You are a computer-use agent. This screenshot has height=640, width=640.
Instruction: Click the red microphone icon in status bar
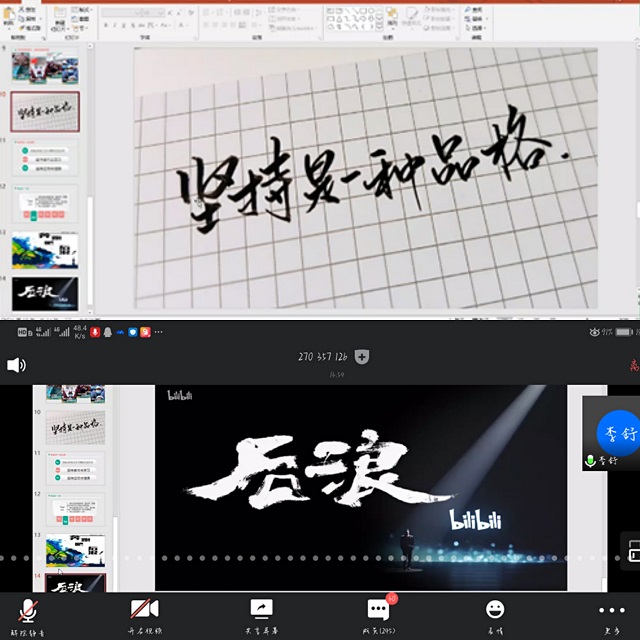[95, 331]
